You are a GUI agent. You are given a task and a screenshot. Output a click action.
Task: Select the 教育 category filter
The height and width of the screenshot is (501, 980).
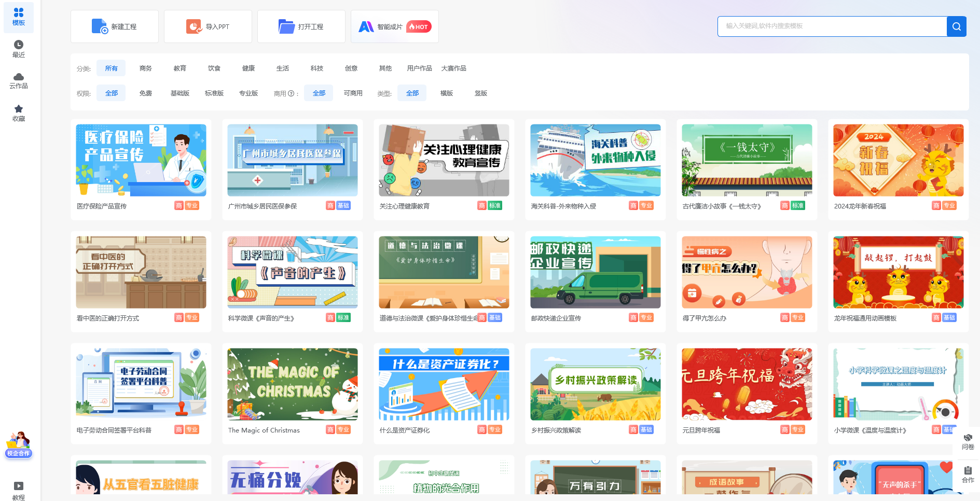click(180, 68)
